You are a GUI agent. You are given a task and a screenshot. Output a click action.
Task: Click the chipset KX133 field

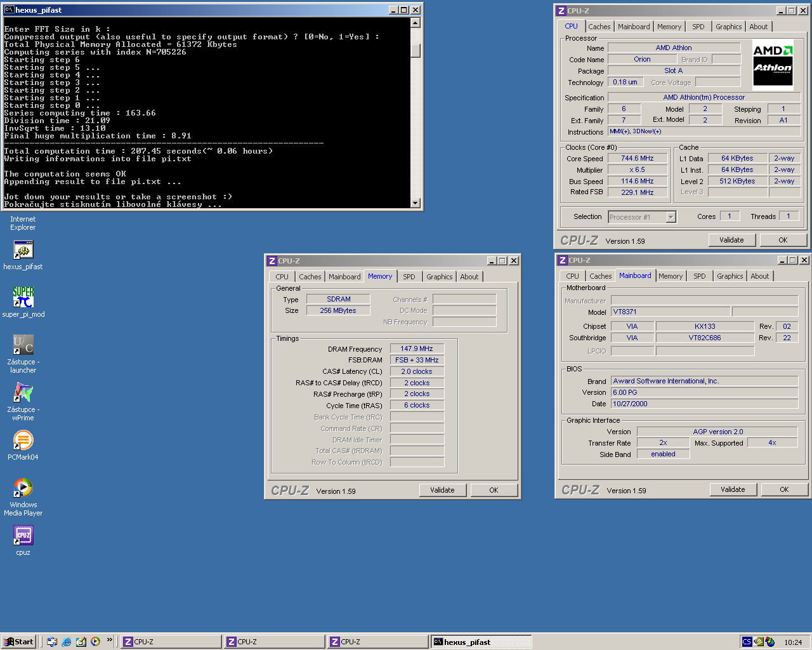[705, 326]
